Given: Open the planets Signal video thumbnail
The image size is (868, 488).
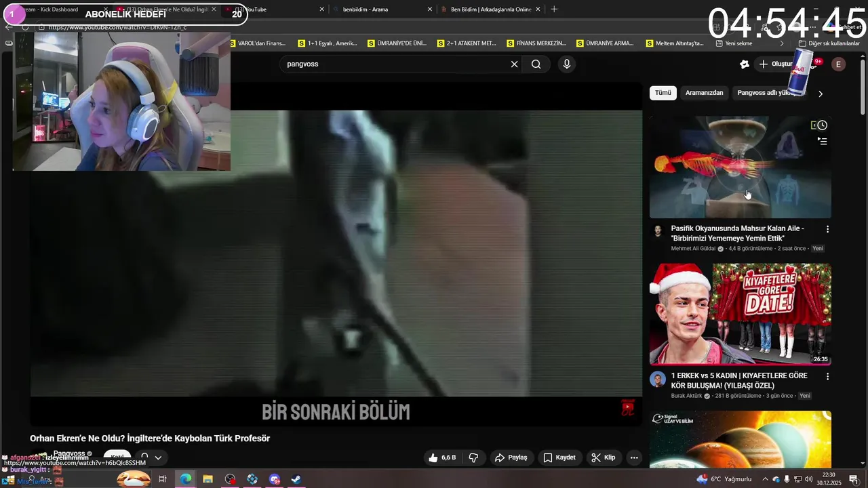Looking at the screenshot, I should [741, 439].
